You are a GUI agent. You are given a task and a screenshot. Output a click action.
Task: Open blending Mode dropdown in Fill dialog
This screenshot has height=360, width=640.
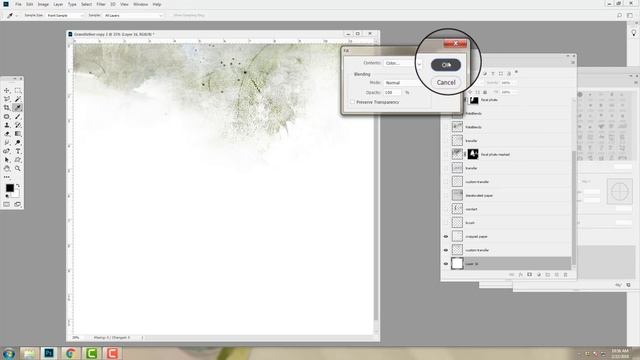(x=402, y=82)
